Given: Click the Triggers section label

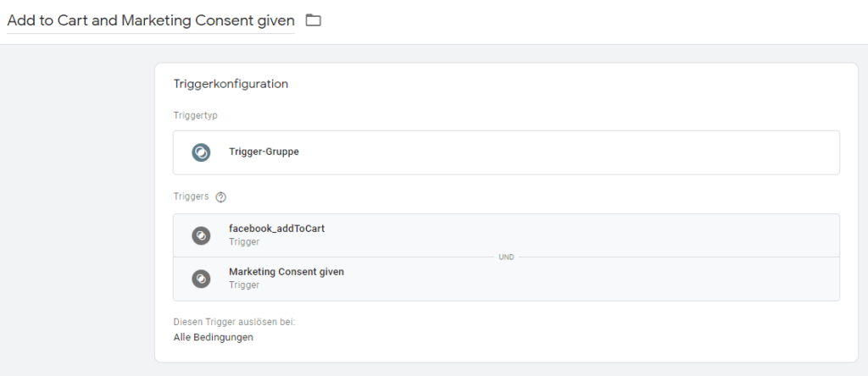Looking at the screenshot, I should click(192, 196).
